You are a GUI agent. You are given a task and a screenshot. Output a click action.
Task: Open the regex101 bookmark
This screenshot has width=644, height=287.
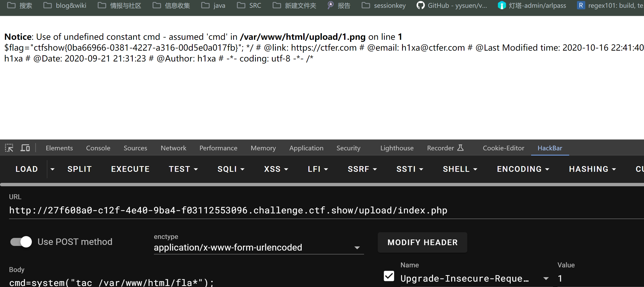(x=610, y=5)
